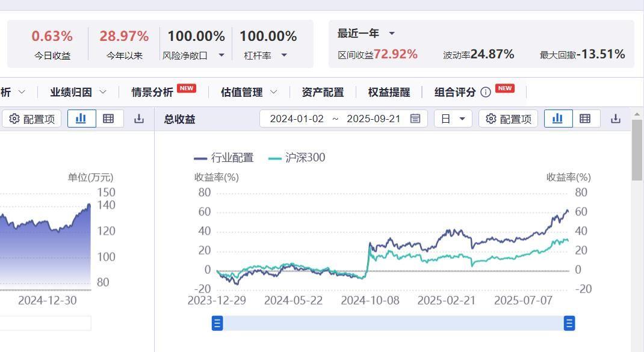Switch total return panel to chart view
The width and height of the screenshot is (644, 352).
click(x=557, y=119)
